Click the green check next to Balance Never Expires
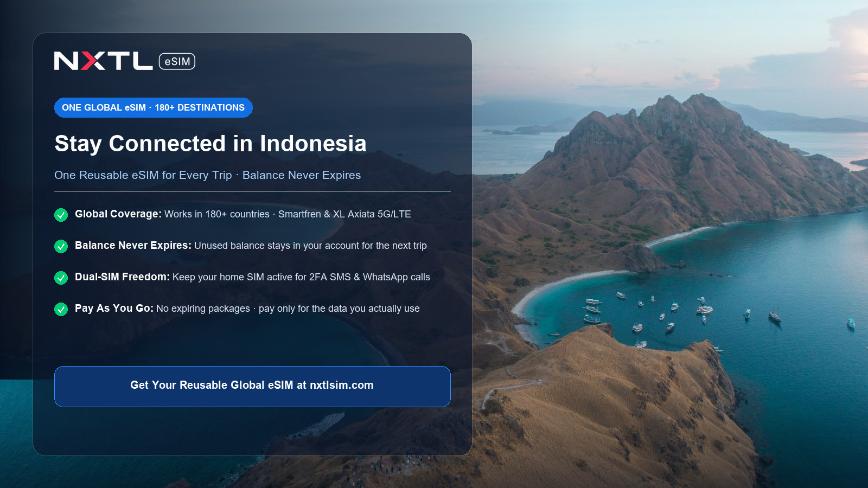868x488 pixels. [x=61, y=246]
